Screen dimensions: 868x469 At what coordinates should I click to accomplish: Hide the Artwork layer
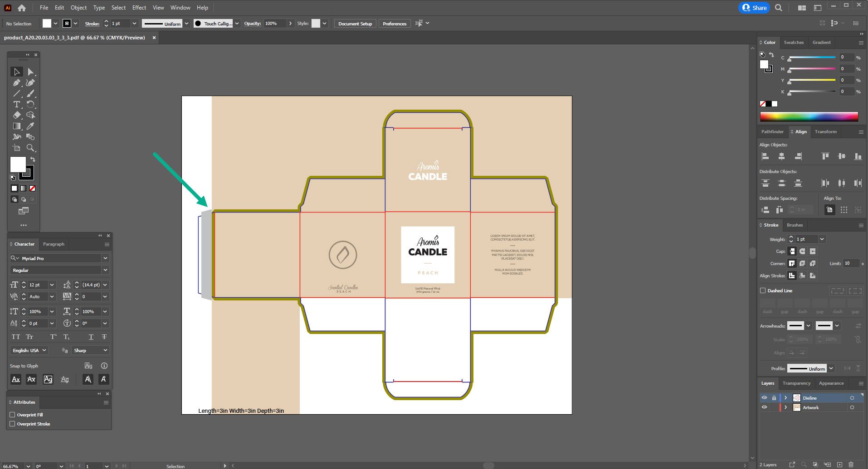pos(765,407)
